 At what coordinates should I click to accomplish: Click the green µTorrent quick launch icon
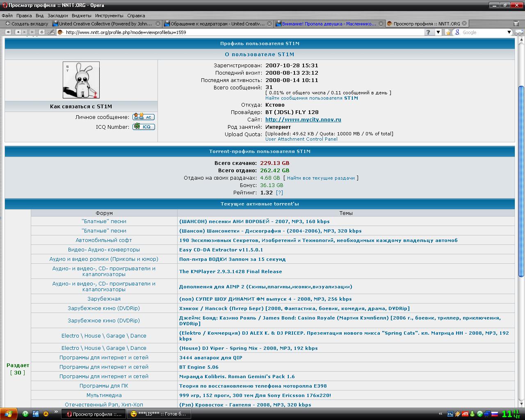pyautogui.click(x=25, y=414)
